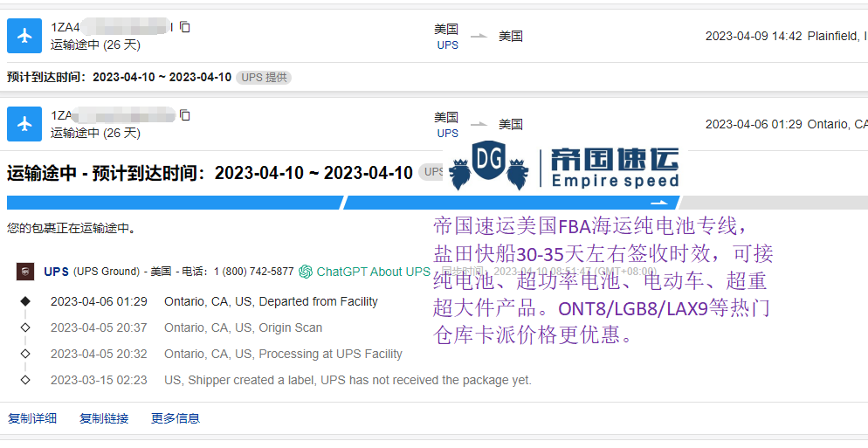Copy the 1ZA4 tracking number
Viewport: 868px width, 448px height.
point(185,26)
